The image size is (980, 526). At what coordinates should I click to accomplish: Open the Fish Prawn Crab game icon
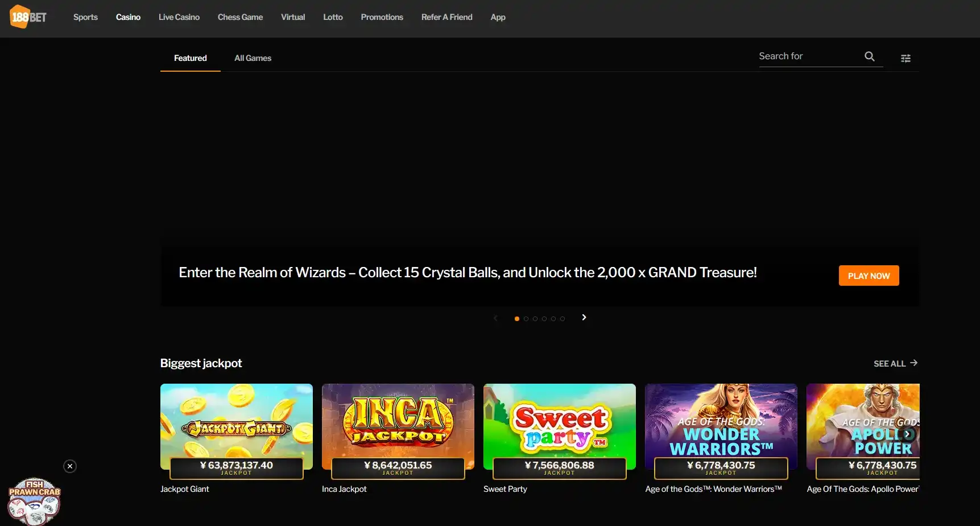[x=34, y=501]
